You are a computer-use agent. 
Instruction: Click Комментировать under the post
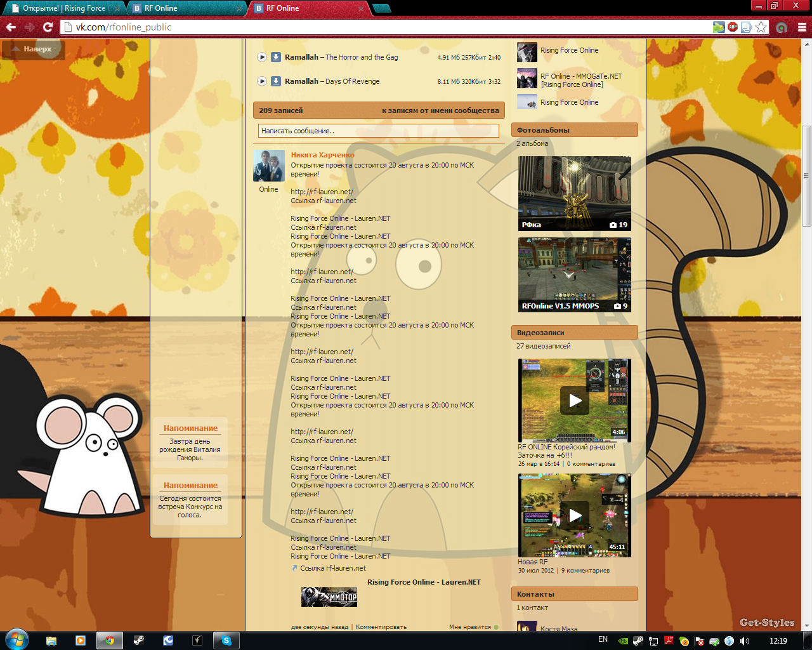pos(381,627)
